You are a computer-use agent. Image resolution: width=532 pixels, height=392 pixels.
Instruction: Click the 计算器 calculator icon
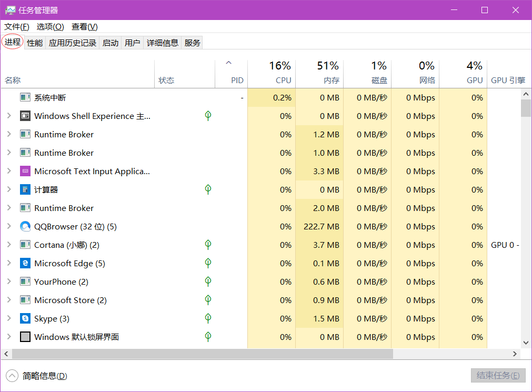pyautogui.click(x=25, y=190)
